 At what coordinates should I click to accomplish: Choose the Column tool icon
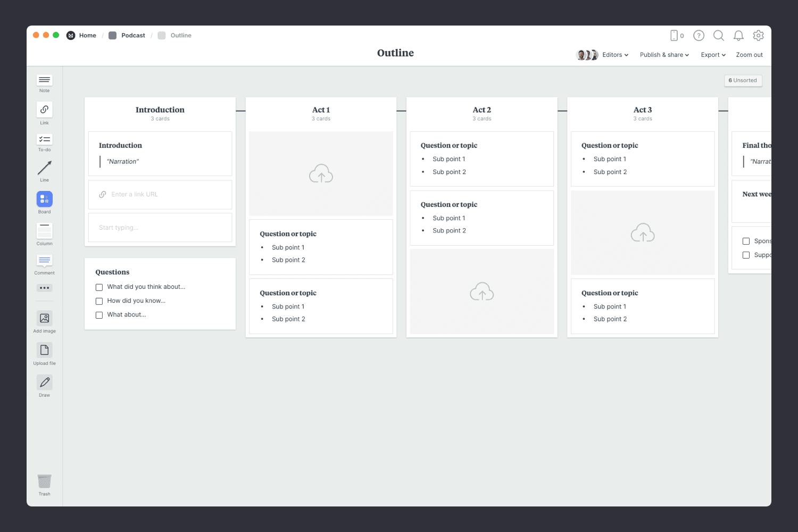pyautogui.click(x=44, y=231)
